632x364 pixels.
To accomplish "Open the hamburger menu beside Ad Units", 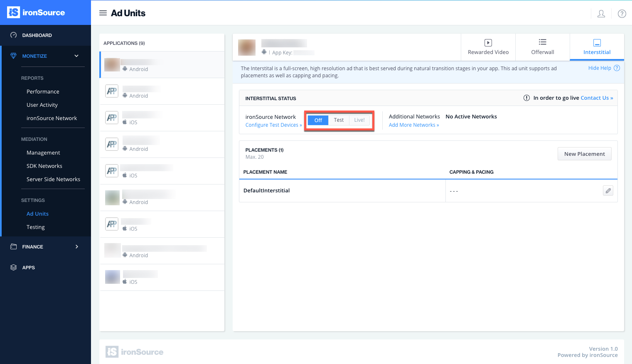I will coord(103,13).
